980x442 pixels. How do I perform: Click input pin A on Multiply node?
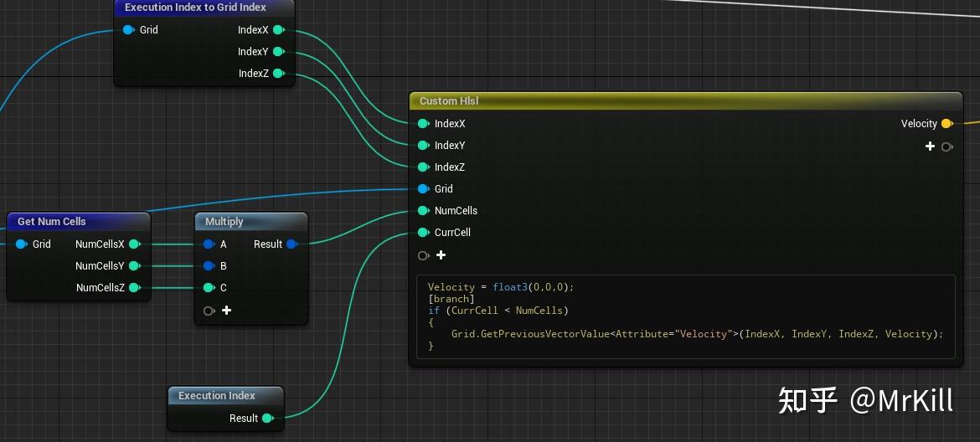point(209,244)
